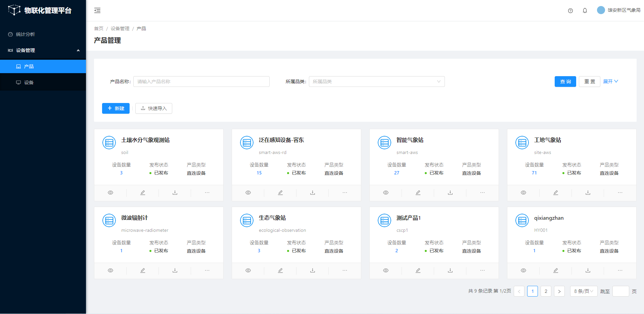This screenshot has height=314, width=644.
Task: Expand the advanced filters with 展开
Action: click(610, 82)
